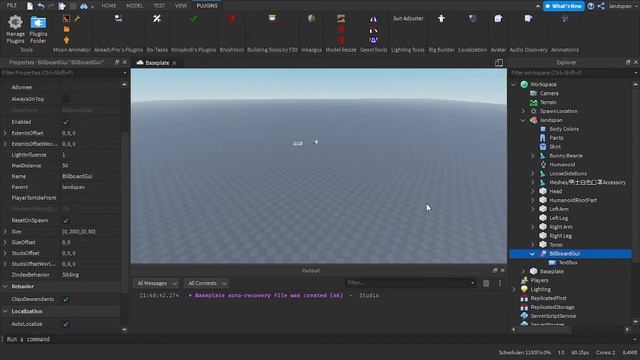
Task: Click the What's New button
Action: pyautogui.click(x=564, y=6)
